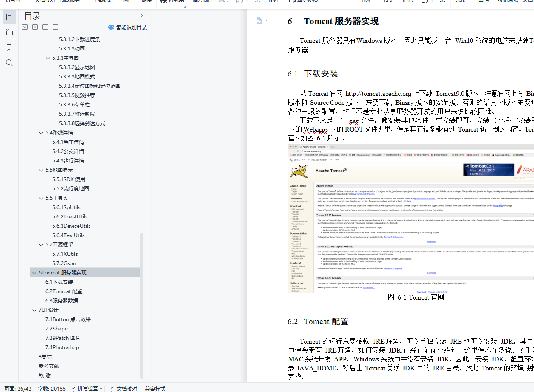Viewport: 534px width, 392px height.
Task: Click the 字数: 20155 word count
Action: (52, 388)
